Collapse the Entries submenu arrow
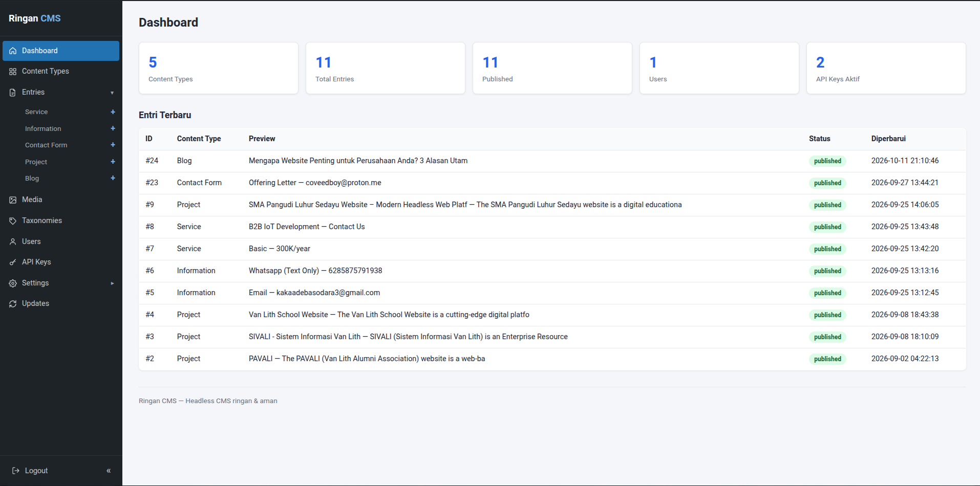The width and height of the screenshot is (980, 486). (112, 93)
